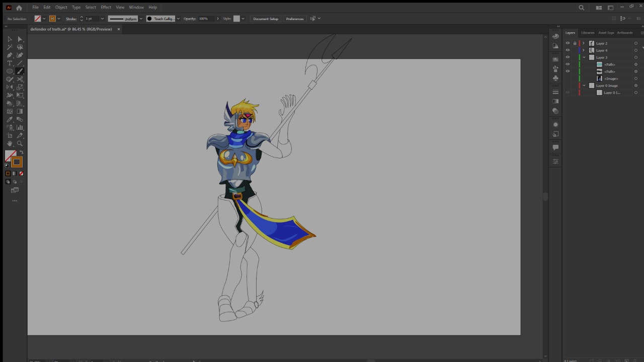Open the Symbols panel club icon

555,78
